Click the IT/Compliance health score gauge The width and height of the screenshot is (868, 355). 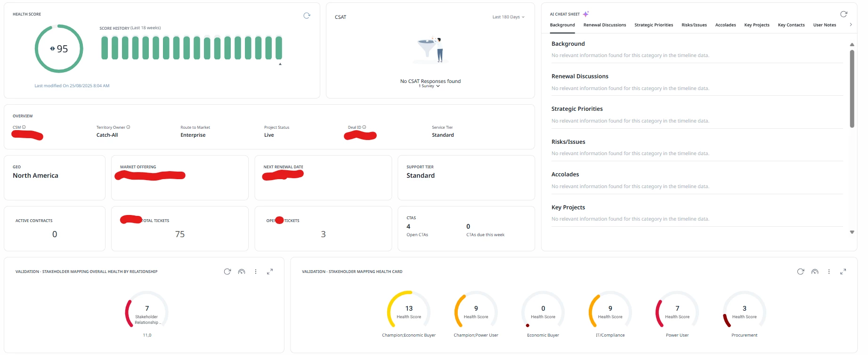(610, 310)
